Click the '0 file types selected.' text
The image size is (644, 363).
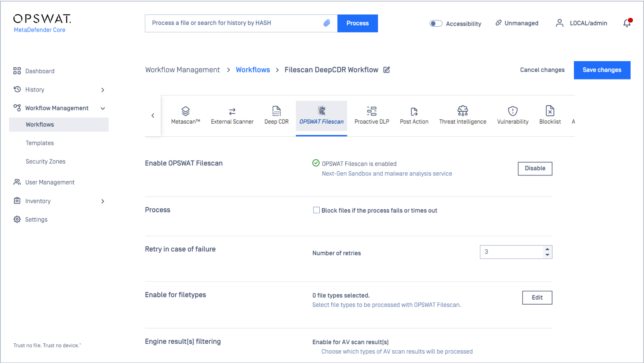(341, 295)
